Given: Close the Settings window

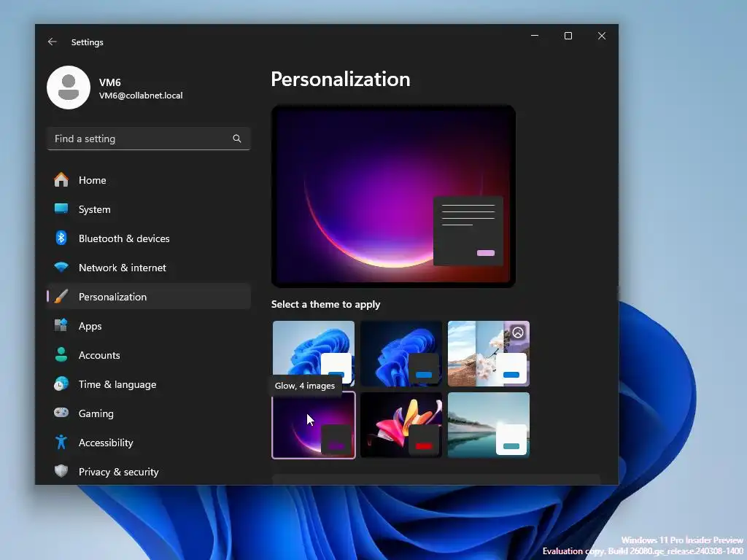Looking at the screenshot, I should click(x=602, y=36).
